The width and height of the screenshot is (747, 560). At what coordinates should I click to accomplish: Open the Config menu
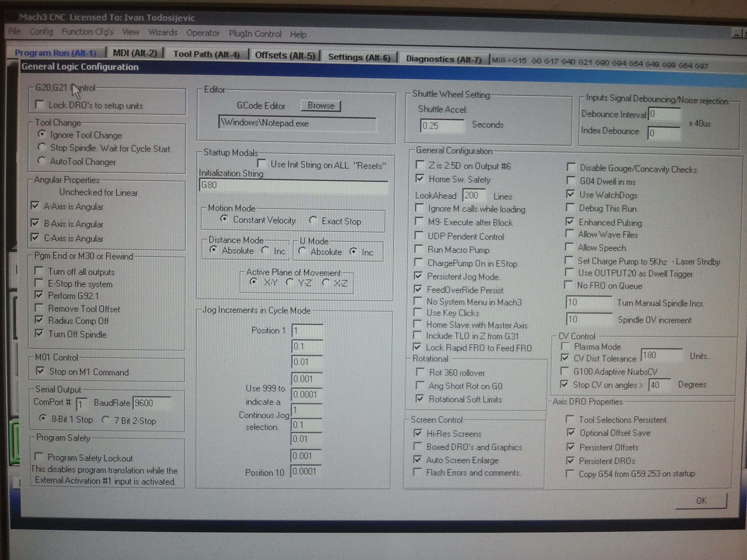(x=41, y=32)
